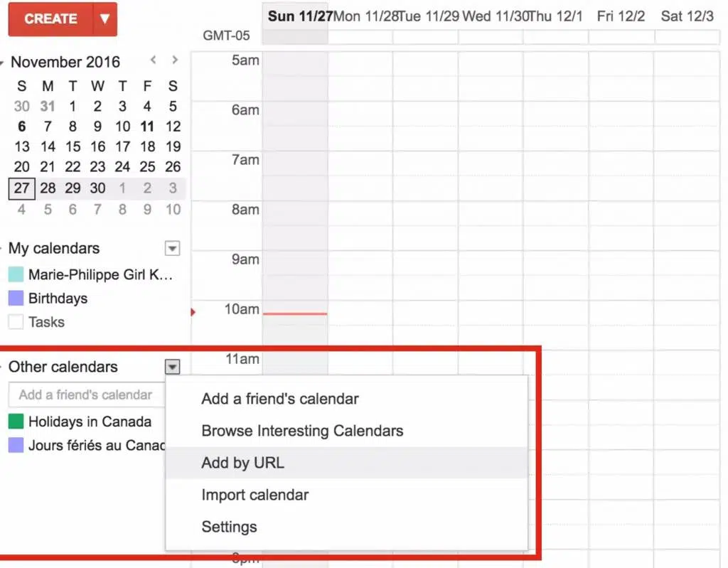Click the Tasks calendar label
Image resolution: width=728 pixels, height=568 pixels.
click(x=46, y=322)
